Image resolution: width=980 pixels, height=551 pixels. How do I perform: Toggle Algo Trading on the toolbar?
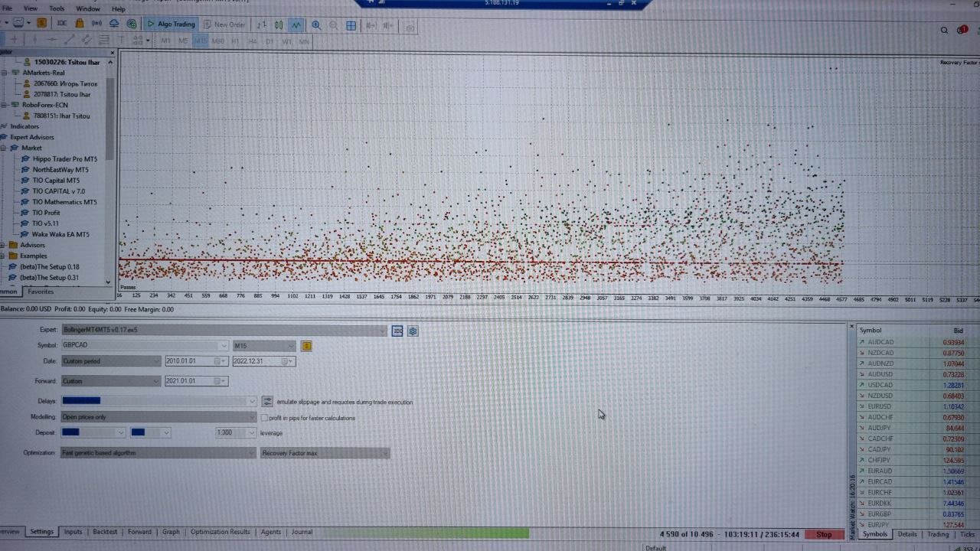pos(171,24)
